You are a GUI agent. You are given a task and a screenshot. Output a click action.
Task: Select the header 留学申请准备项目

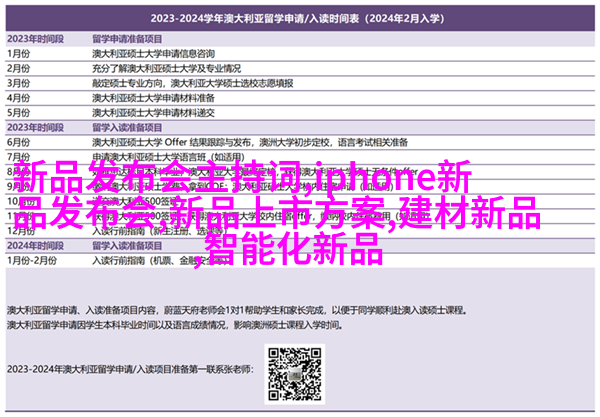pos(127,39)
